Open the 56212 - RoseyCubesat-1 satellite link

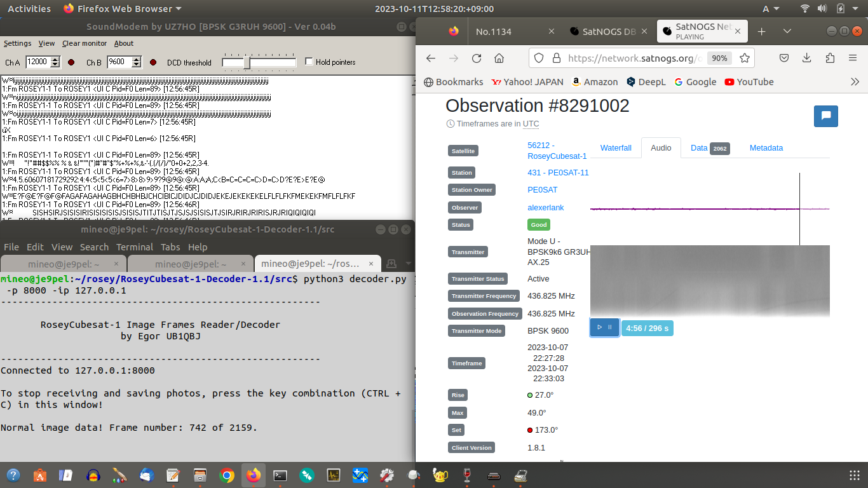(x=557, y=151)
